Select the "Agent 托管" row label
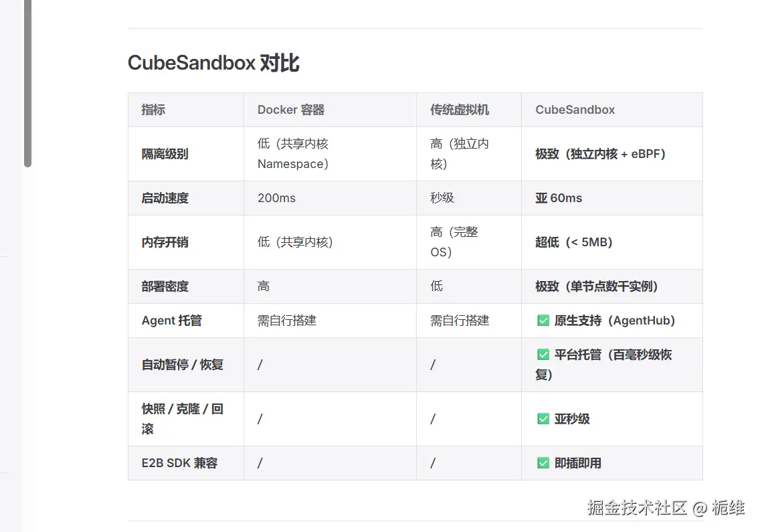Viewport: 760px width, 532px height. tap(171, 321)
